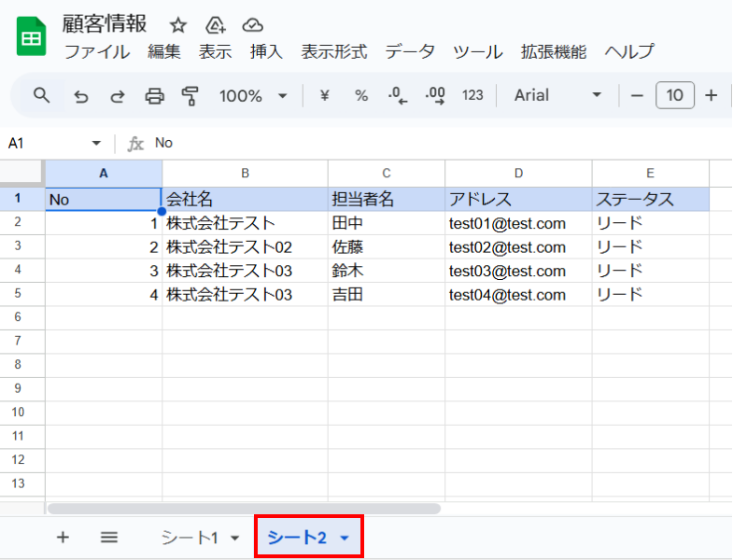The height and width of the screenshot is (560, 733).
Task: Open the Arial font dropdown
Action: pyautogui.click(x=558, y=95)
